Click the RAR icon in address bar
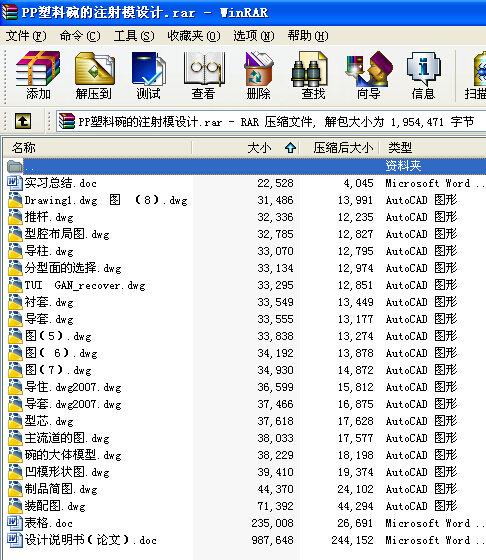 67,121
